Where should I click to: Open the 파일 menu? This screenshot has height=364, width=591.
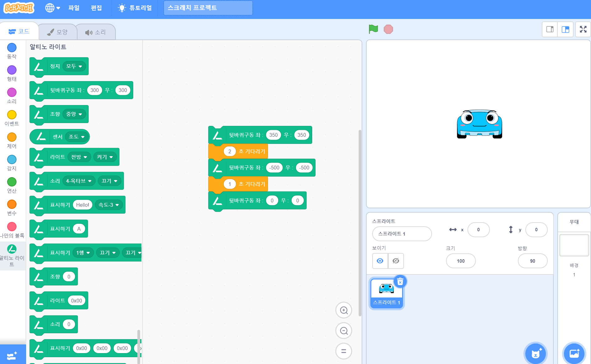[x=74, y=8]
